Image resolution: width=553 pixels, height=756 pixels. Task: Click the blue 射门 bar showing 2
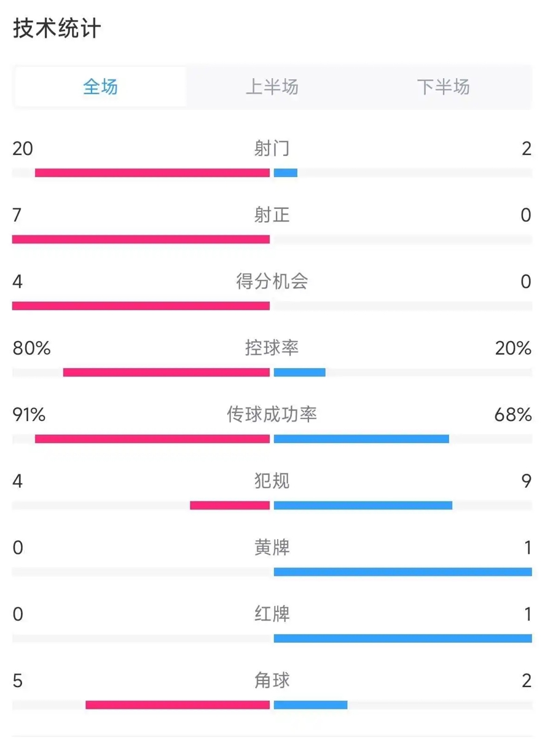[286, 173]
